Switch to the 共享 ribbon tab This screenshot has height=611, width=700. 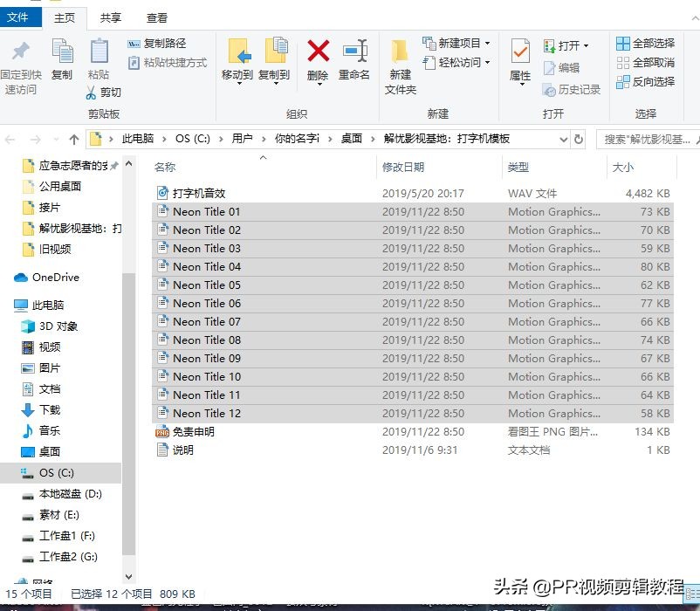point(110,16)
